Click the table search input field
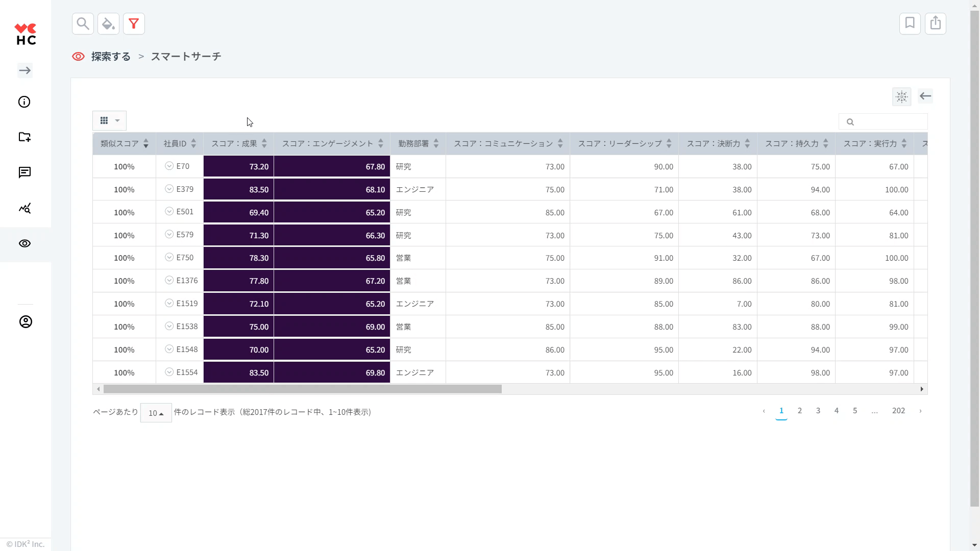 click(x=883, y=122)
